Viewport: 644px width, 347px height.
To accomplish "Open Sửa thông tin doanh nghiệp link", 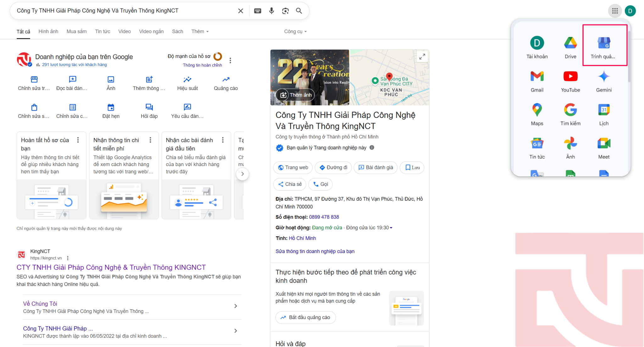I will coord(315,251).
